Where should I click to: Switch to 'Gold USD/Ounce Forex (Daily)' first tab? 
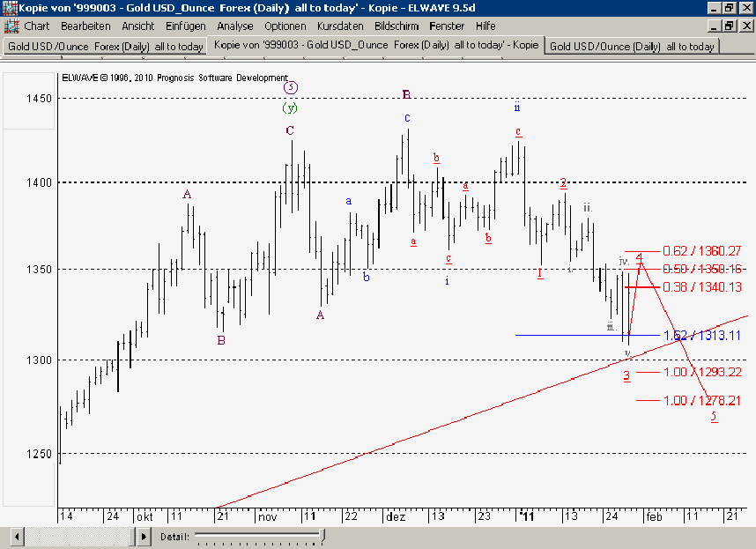coord(105,47)
